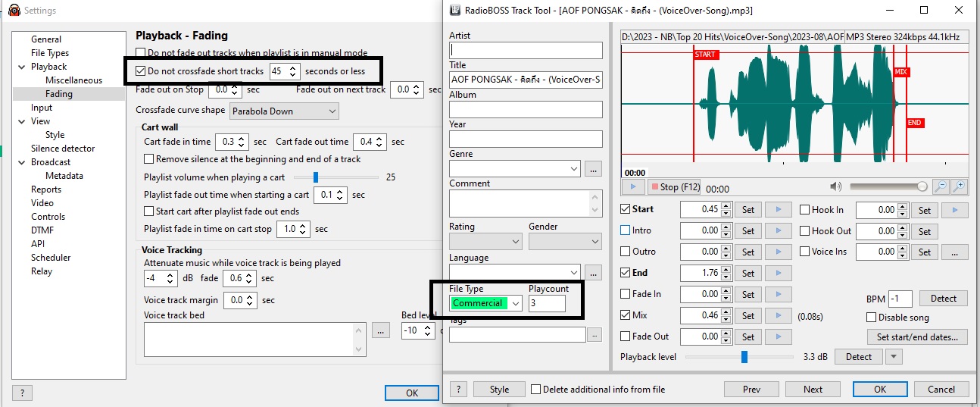Click the Set button for Start
The height and width of the screenshot is (407, 980).
point(747,209)
